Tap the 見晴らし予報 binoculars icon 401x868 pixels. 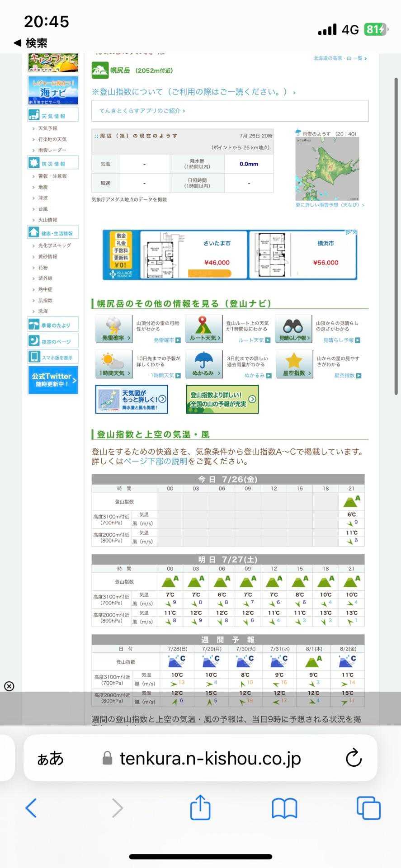pos(293,328)
